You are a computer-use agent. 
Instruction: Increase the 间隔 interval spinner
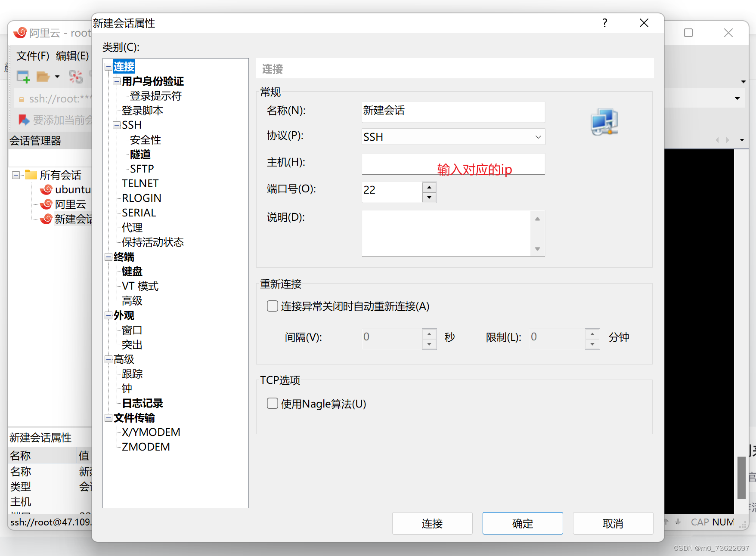pyautogui.click(x=429, y=334)
